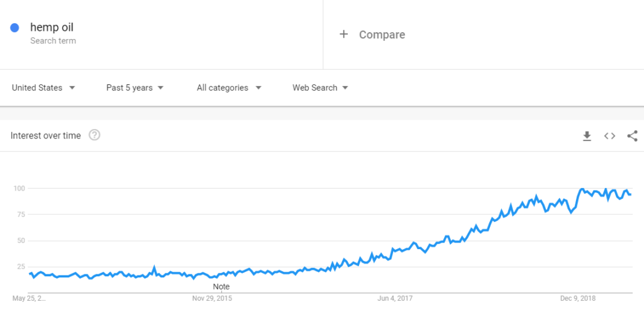This screenshot has height=329, width=644.
Task: Open the All categories dropdown
Action: [229, 88]
